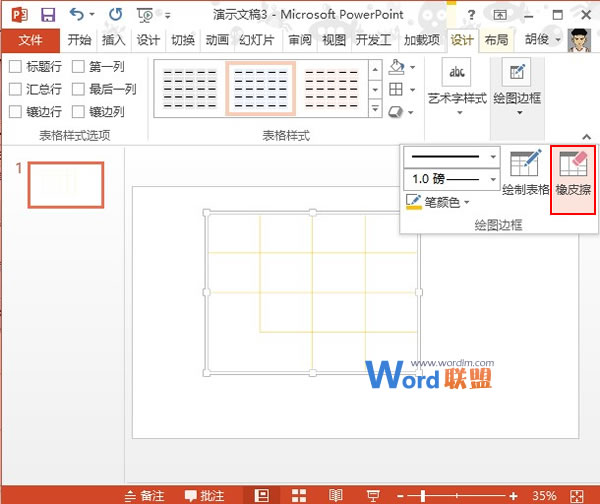Open the 审阅 tab
The width and height of the screenshot is (600, 504).
(300, 40)
